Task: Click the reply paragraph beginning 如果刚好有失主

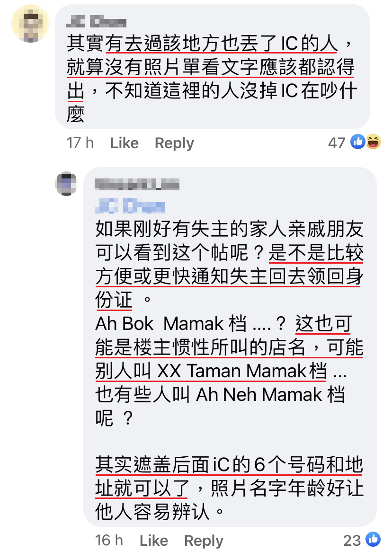Action: point(229,264)
